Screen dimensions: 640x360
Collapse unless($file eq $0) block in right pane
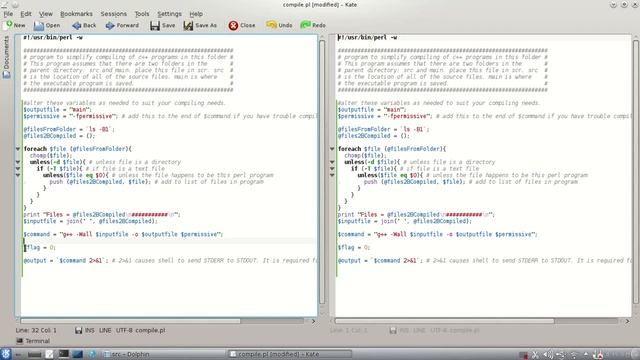(x=332, y=175)
